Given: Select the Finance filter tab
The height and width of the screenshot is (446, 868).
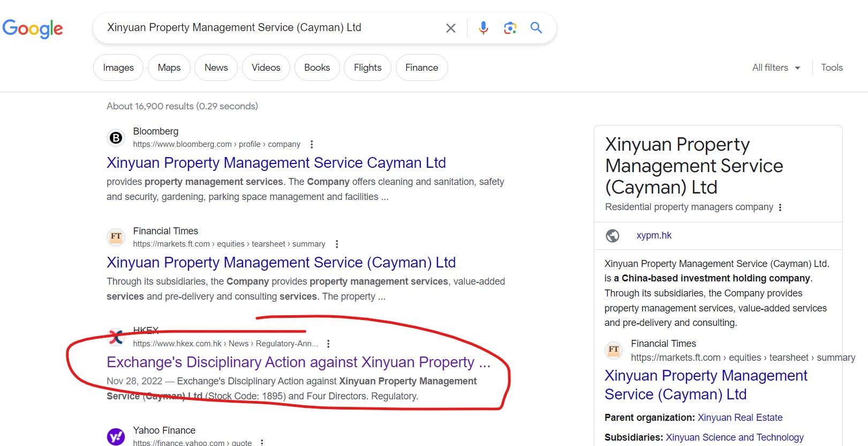Looking at the screenshot, I should pos(422,68).
